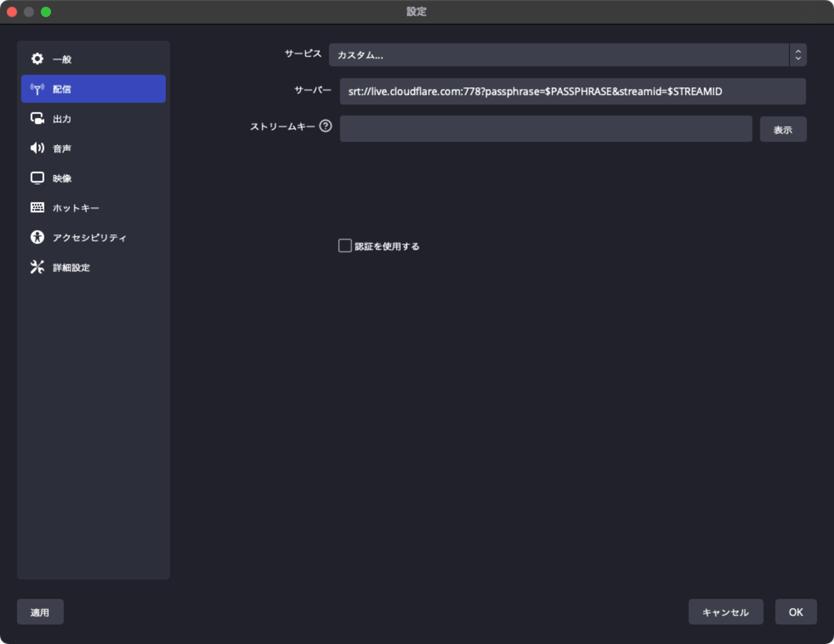Click the 出力 output icon
834x644 pixels.
pos(37,119)
